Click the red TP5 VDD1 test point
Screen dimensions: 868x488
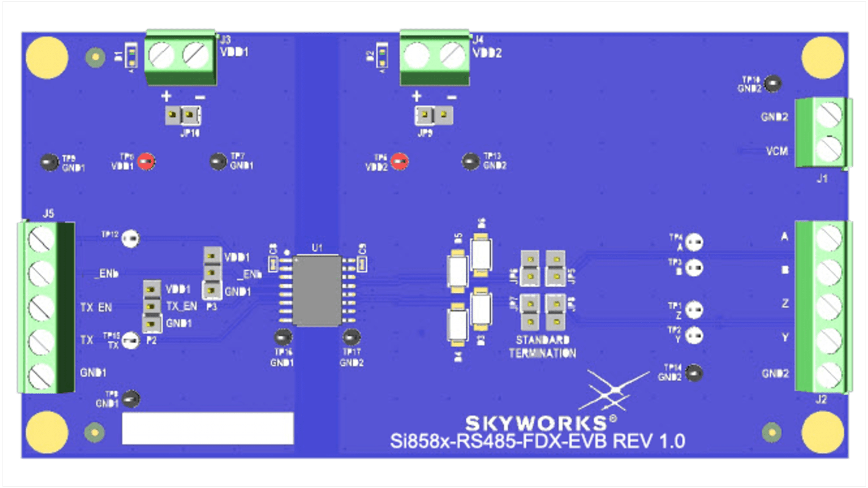coord(145,161)
